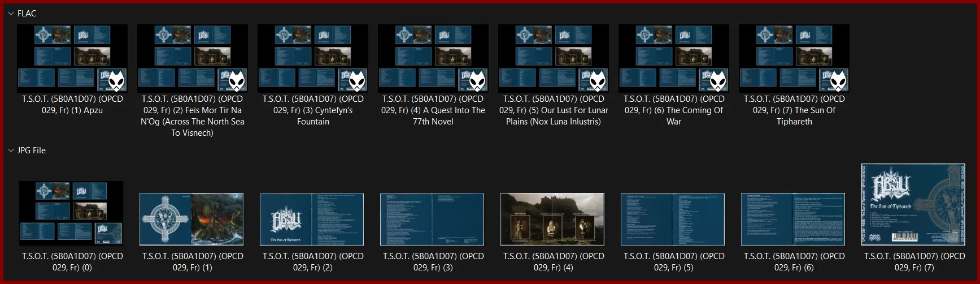Screen dimensions: 980x284
Task: Click the name '(3) Cyntefyn's Fountain'
Action: (313, 110)
